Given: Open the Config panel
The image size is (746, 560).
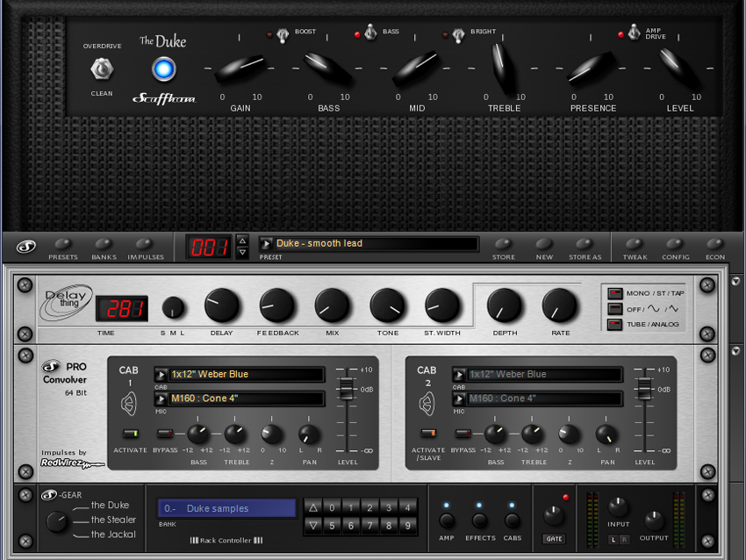Looking at the screenshot, I should (x=675, y=245).
